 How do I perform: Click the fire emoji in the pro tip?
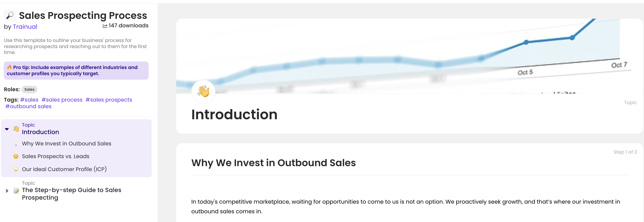(x=9, y=67)
